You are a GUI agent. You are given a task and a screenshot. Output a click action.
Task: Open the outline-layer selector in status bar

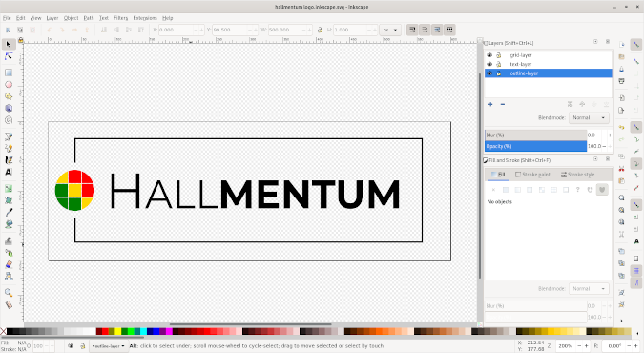coord(109,346)
